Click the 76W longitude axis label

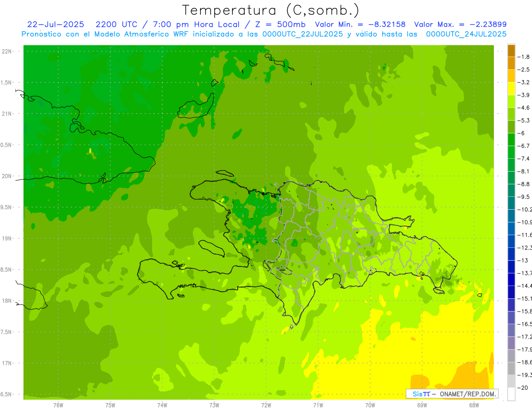[x=58, y=405]
